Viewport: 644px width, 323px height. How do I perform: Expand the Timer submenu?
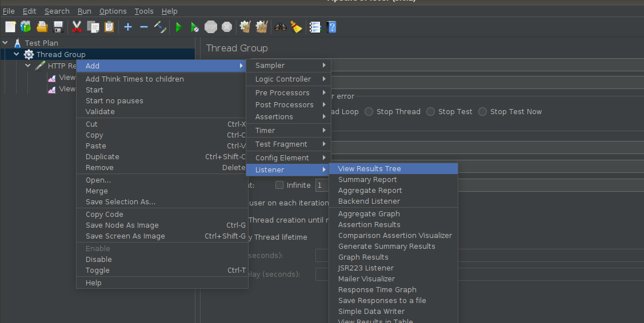click(289, 131)
